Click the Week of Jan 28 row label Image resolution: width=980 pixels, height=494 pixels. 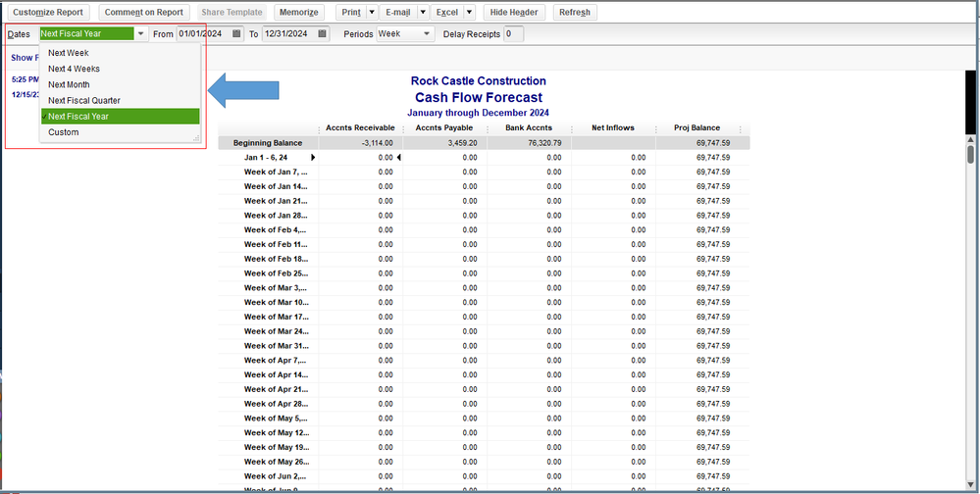coord(276,215)
